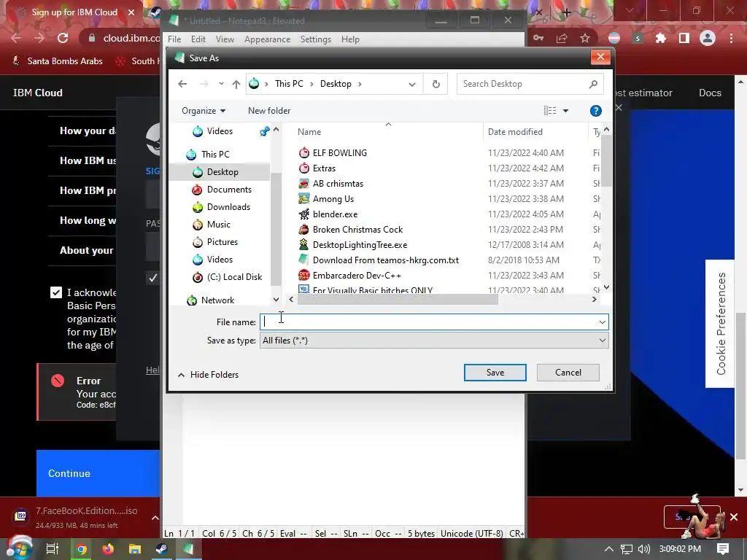Go up one folder level
This screenshot has height=560, width=747.
[236, 85]
